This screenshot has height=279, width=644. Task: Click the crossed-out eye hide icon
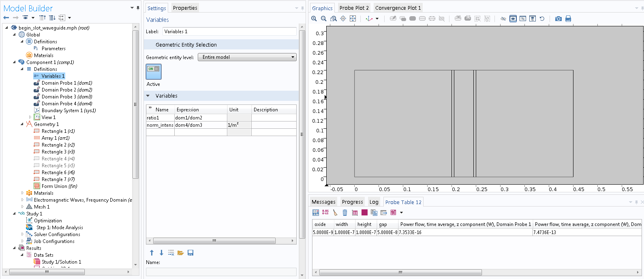coord(503,19)
